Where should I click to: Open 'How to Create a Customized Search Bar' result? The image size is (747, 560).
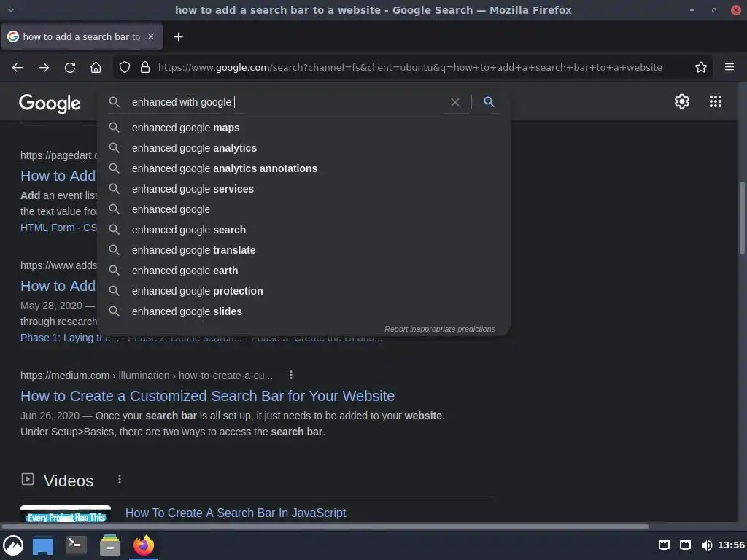point(207,396)
